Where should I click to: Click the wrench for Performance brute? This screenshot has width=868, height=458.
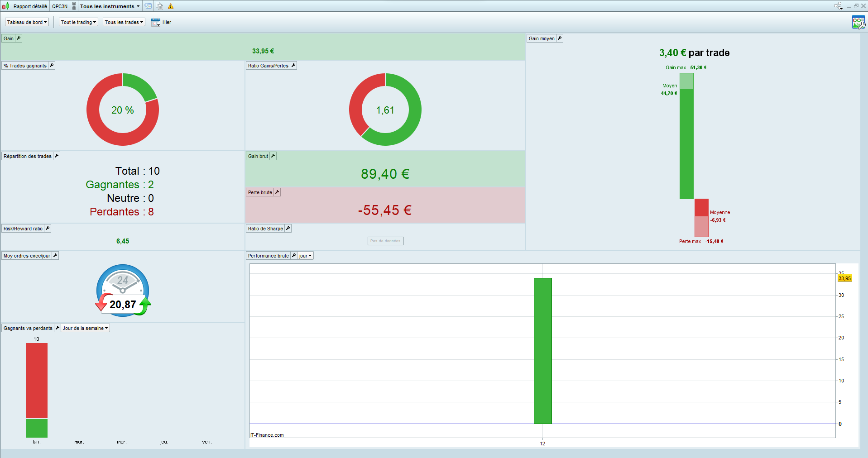pyautogui.click(x=294, y=256)
